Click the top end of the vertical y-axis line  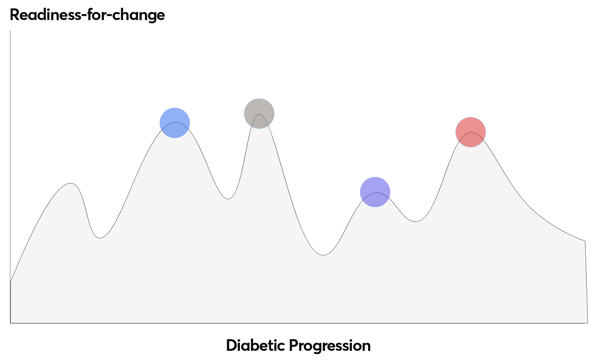point(10,31)
